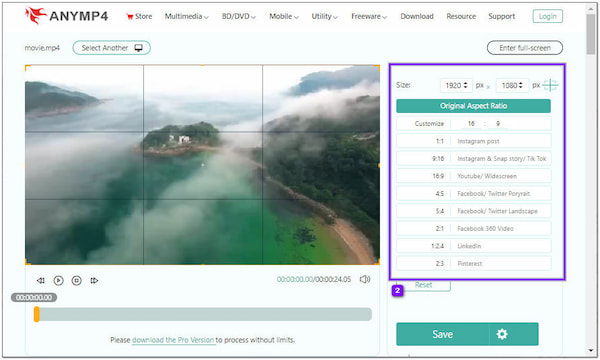Click the orange timeline playhead handle
This screenshot has width=600, height=360.
point(37,314)
